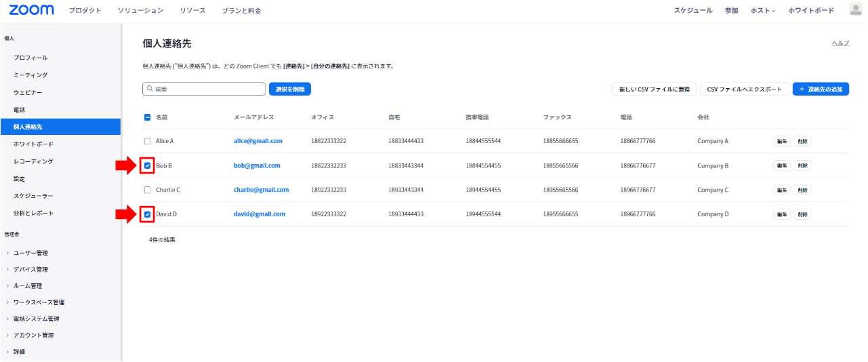868x362 pixels.
Task: Open ホワイトボード from the top bar
Action: coord(811,11)
